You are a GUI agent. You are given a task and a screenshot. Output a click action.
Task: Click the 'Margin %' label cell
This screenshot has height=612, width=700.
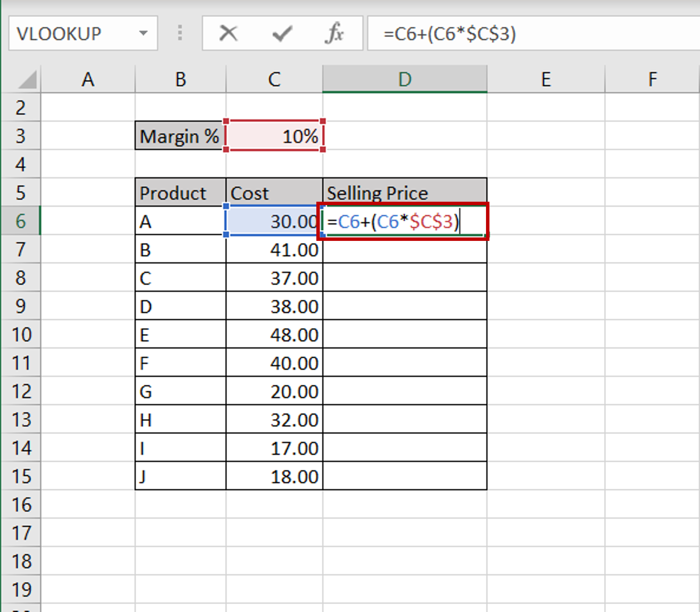[180, 136]
